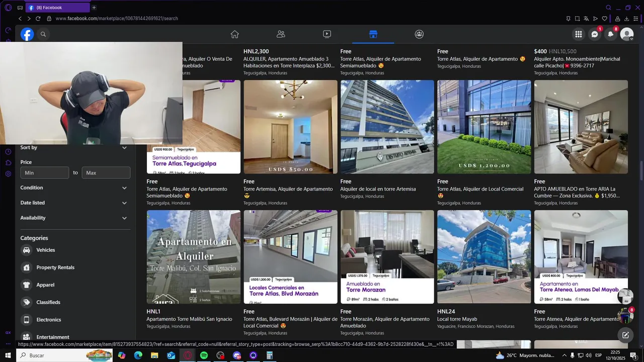Click the browser forward arrow
The width and height of the screenshot is (644, 362).
29,19
